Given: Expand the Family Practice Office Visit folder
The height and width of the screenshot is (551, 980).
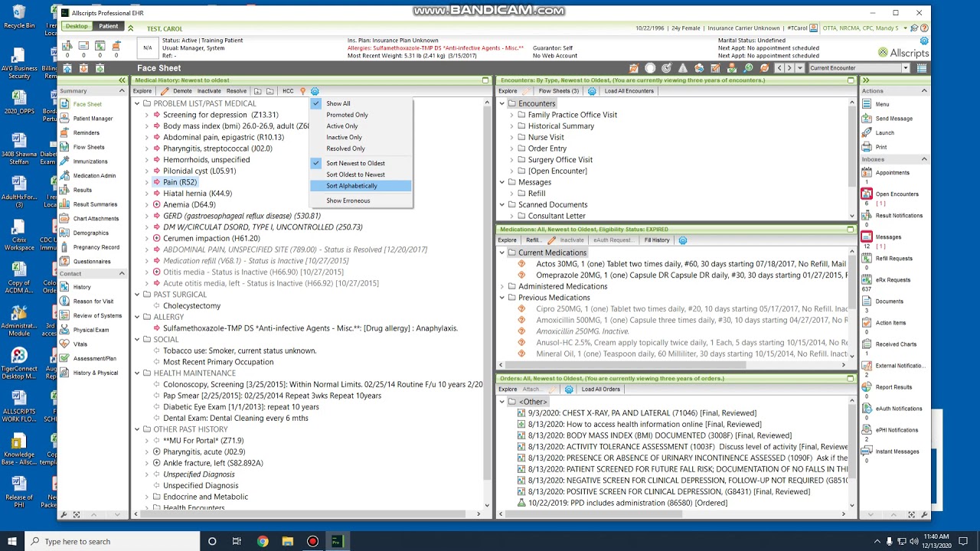Looking at the screenshot, I should click(x=512, y=115).
